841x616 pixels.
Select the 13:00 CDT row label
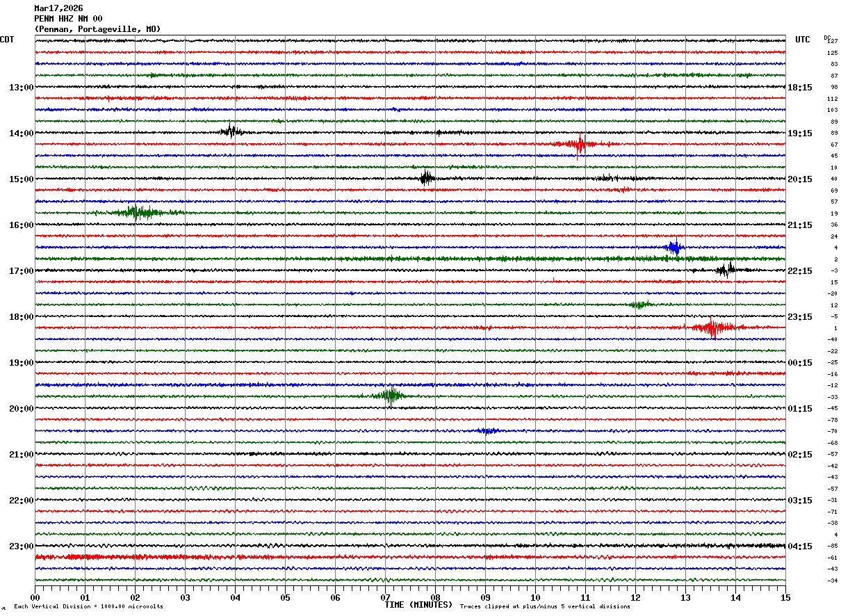pyautogui.click(x=21, y=88)
